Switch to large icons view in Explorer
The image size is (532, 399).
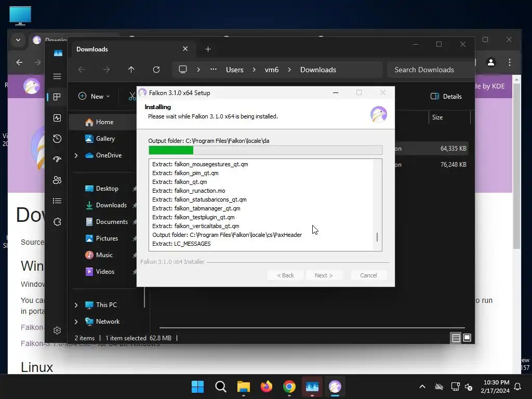467,338
